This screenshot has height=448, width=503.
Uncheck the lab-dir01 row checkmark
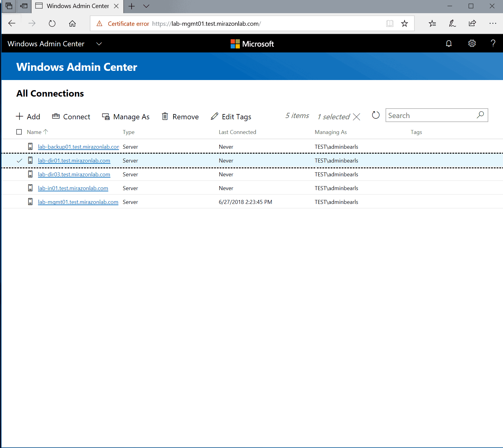[19, 161]
